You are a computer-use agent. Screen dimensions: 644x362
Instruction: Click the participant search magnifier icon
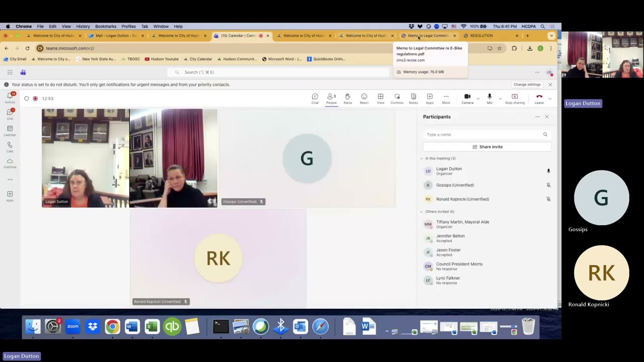pos(545,134)
